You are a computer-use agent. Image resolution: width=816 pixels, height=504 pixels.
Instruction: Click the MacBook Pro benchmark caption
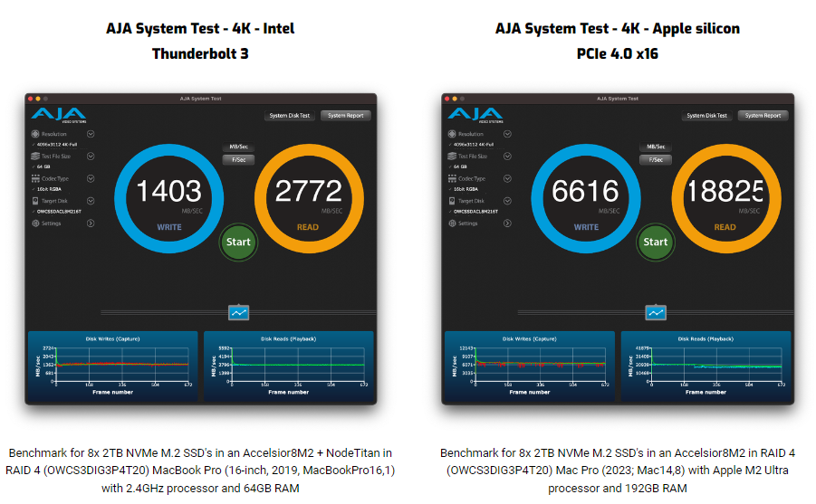[x=200, y=471]
